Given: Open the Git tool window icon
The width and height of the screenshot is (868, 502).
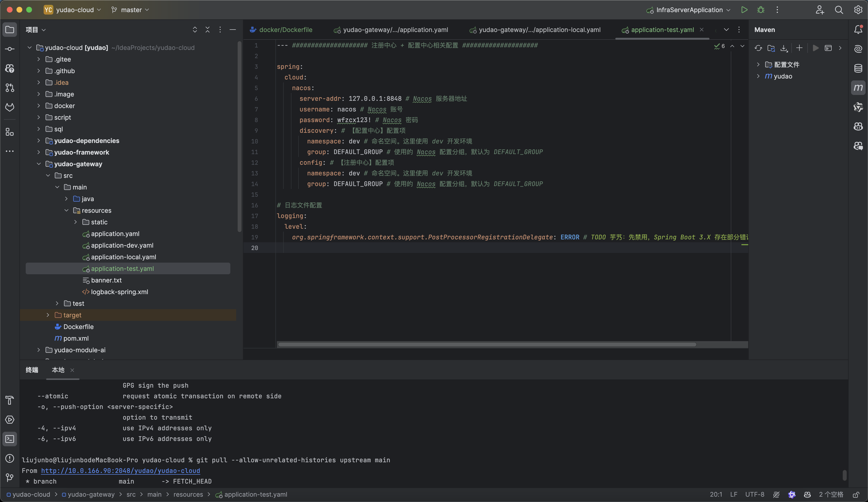Looking at the screenshot, I should (x=10, y=478).
